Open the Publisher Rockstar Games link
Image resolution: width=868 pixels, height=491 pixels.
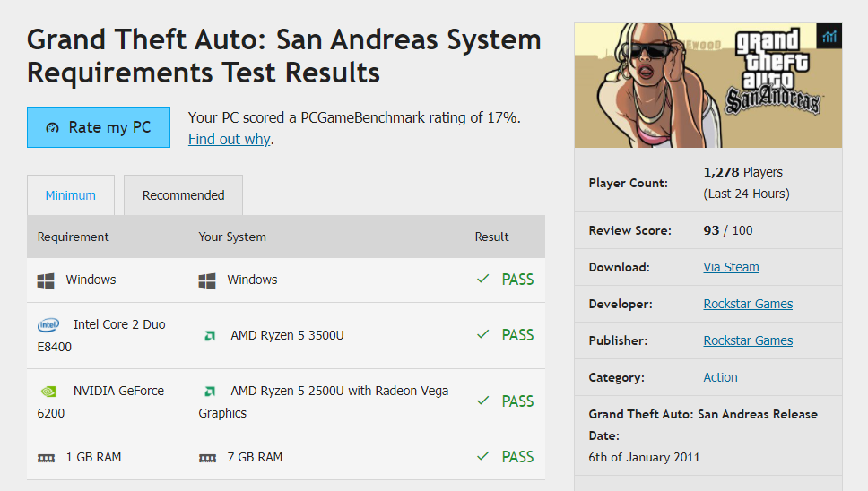pyautogui.click(x=748, y=340)
